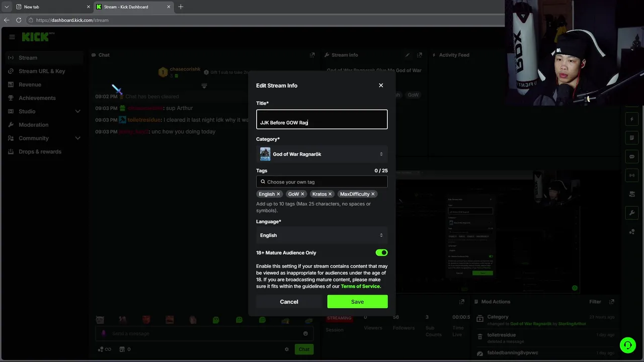
Task: Open the Mod Actions Filter
Action: pyautogui.click(x=595, y=302)
